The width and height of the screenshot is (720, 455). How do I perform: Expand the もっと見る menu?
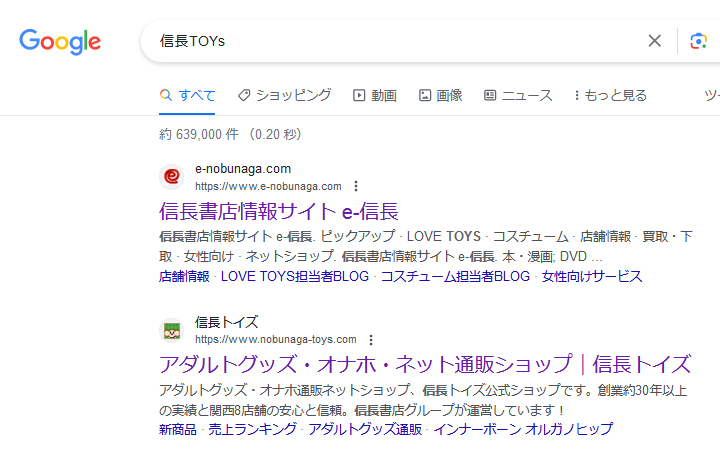[611, 95]
